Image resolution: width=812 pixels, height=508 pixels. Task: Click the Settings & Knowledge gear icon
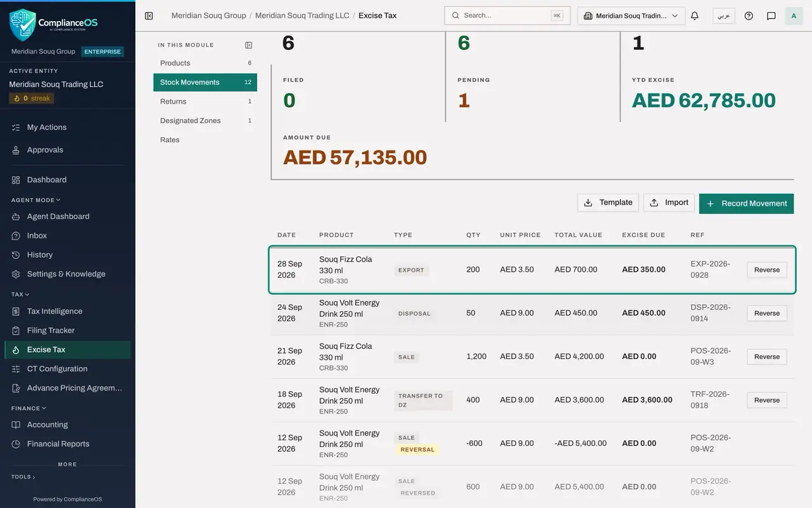point(16,274)
